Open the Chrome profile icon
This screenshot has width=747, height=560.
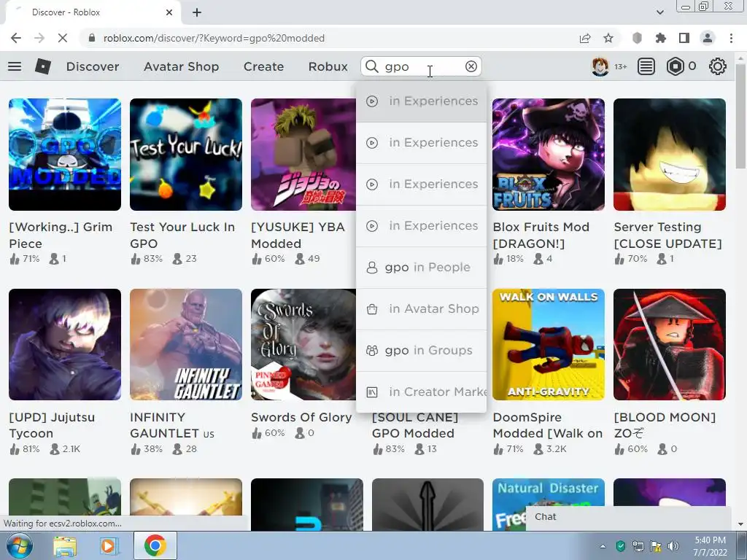click(x=708, y=38)
